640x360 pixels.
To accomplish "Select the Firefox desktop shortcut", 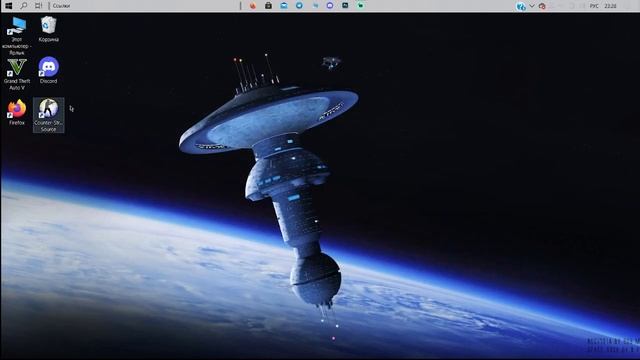I will click(17, 112).
